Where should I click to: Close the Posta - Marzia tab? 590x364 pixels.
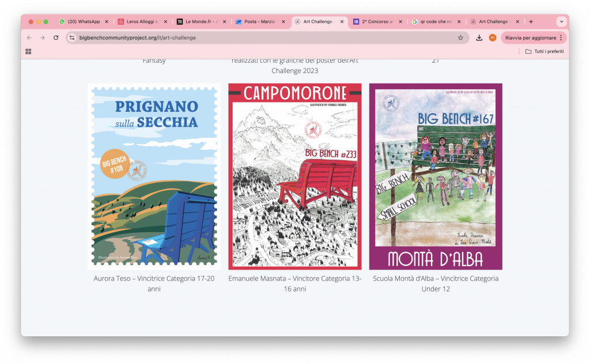point(283,22)
